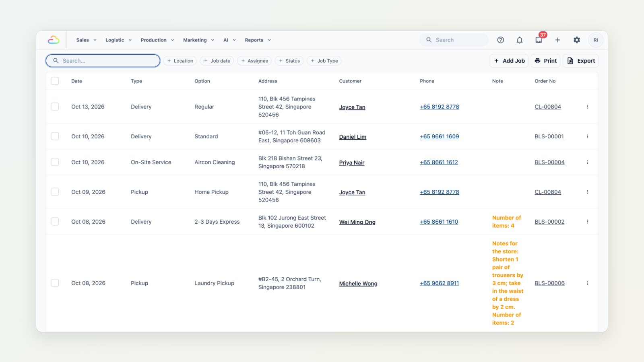644x362 pixels.
Task: Call phone +65 9662 8911
Action: (x=439, y=283)
